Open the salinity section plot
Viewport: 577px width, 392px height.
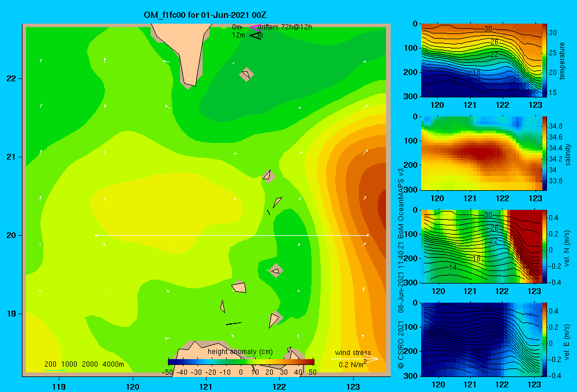(481, 153)
